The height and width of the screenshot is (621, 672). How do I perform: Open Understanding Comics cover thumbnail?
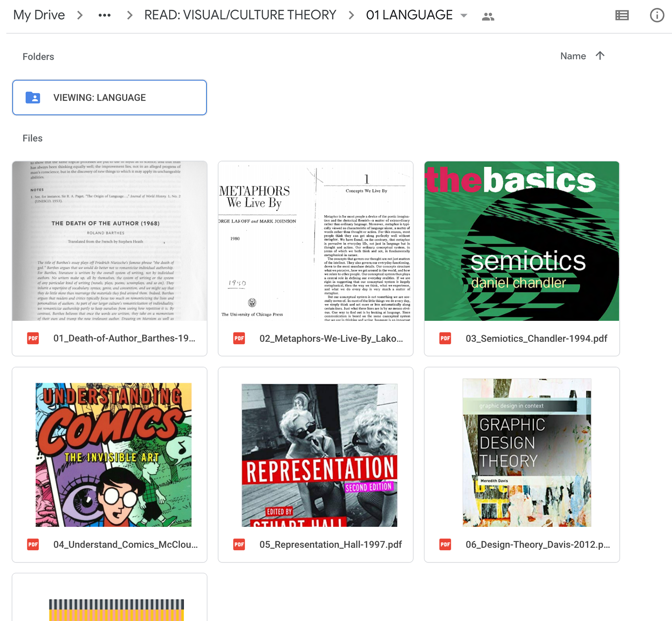coord(113,454)
